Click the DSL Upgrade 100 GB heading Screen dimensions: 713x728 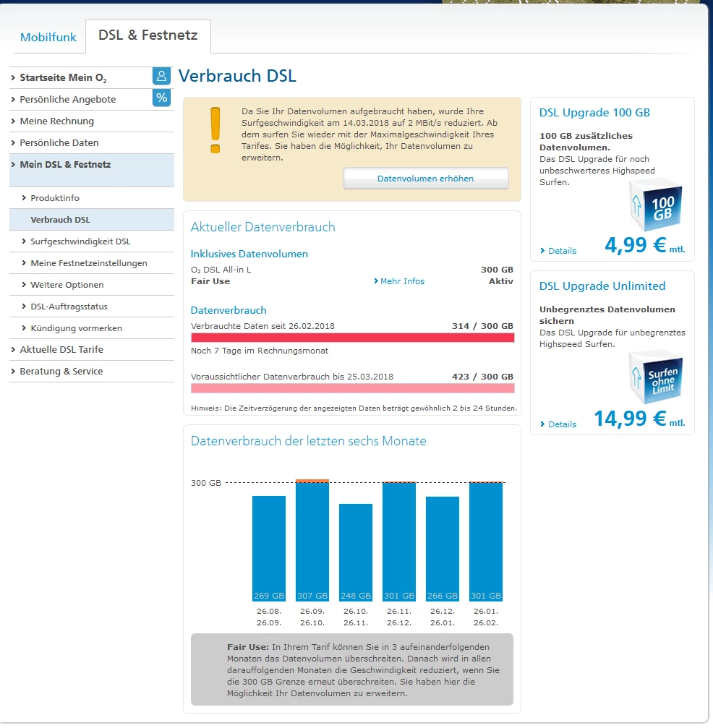(x=594, y=113)
